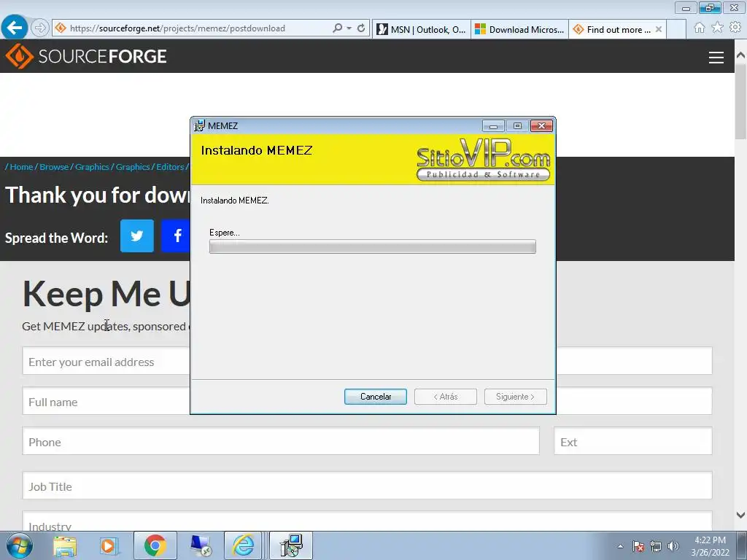
Task: Click the SitioVIP.com banner logo
Action: click(x=483, y=160)
